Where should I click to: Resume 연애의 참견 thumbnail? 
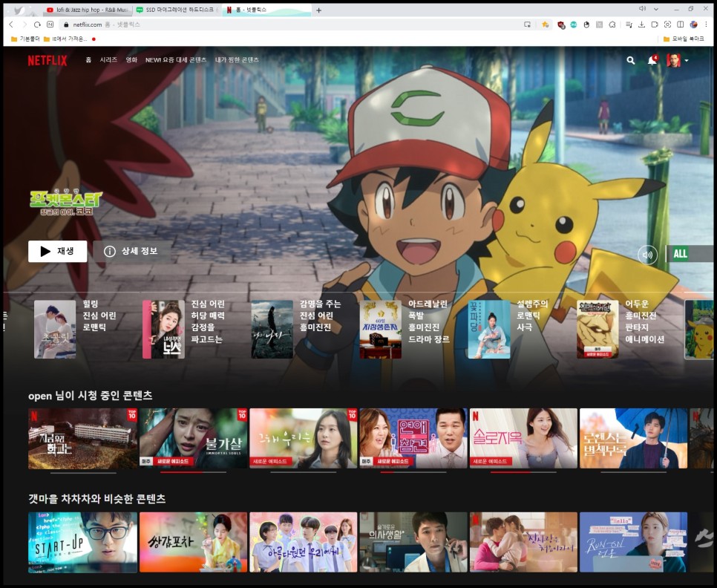413,439
